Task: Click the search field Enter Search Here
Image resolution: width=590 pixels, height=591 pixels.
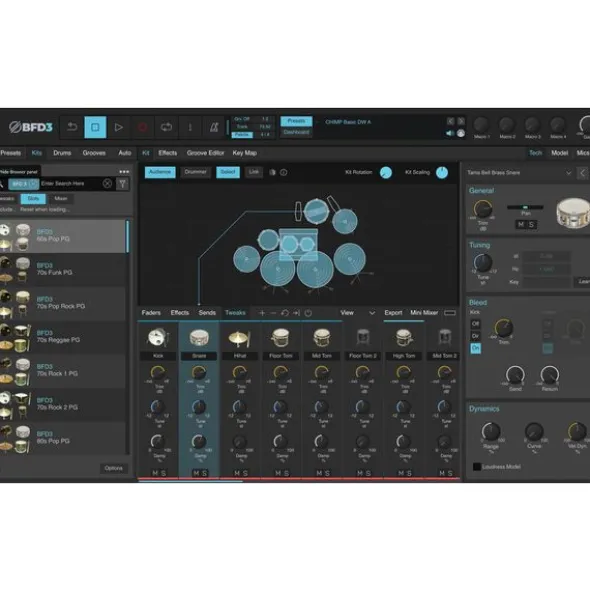Action: coord(71,184)
